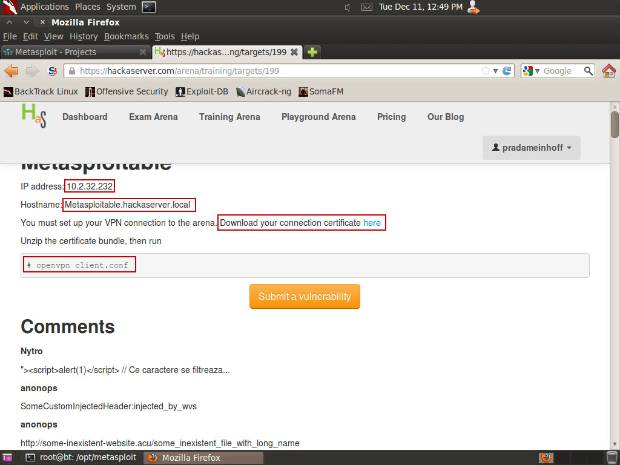620x465 pixels.
Task: Bookmark this page with the star icon
Action: click(485, 71)
